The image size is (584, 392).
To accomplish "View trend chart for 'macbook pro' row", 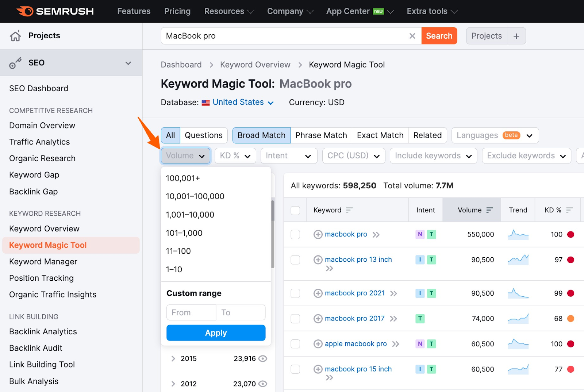I will coord(518,234).
